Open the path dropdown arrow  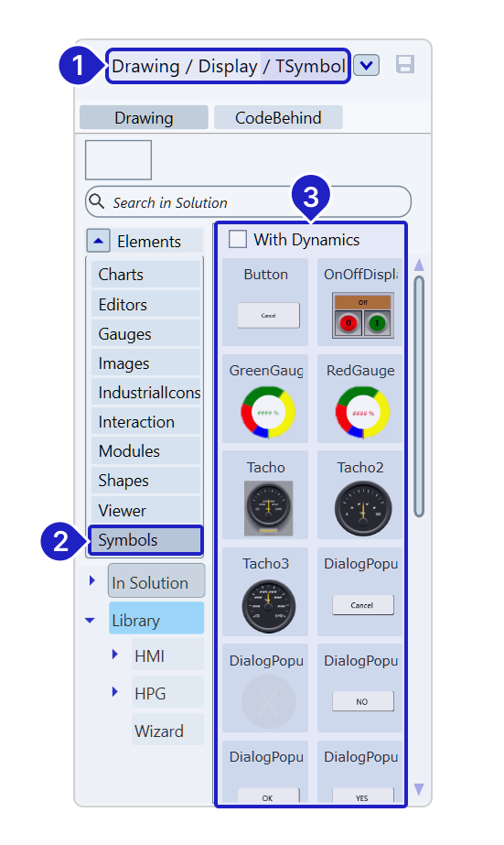[x=366, y=65]
